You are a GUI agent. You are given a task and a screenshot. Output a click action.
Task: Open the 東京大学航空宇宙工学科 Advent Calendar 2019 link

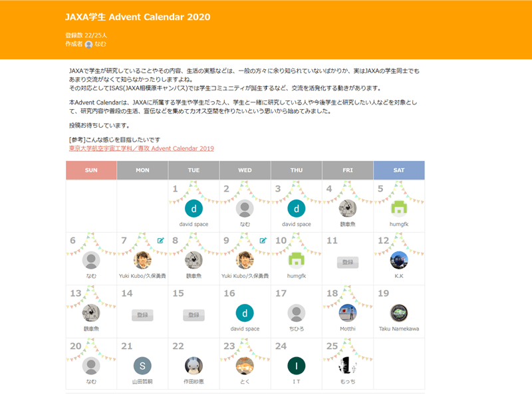click(x=142, y=148)
